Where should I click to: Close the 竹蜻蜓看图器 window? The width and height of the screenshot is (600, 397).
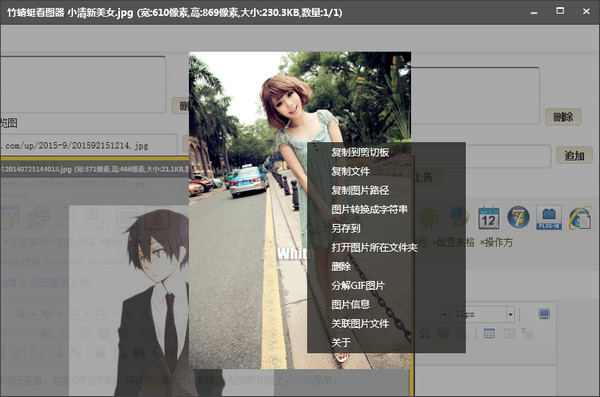(586, 11)
